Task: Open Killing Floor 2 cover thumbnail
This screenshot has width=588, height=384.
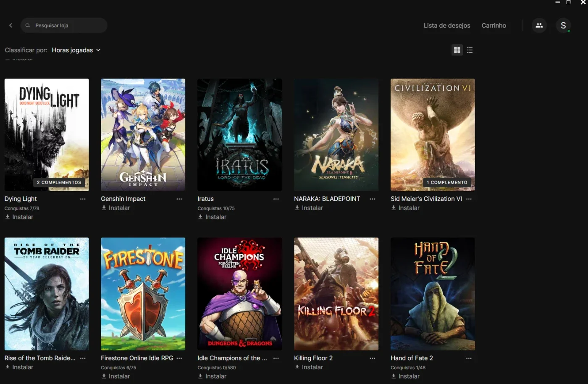Action: click(336, 294)
